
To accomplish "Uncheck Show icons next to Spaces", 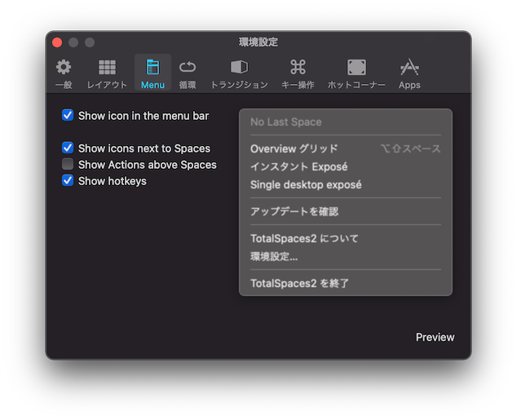I will click(68, 148).
